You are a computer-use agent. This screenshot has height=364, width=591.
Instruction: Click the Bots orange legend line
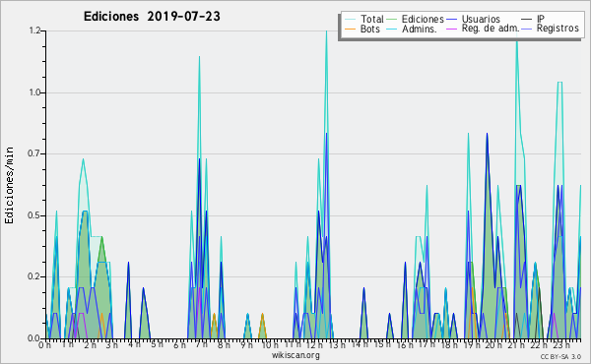point(350,29)
